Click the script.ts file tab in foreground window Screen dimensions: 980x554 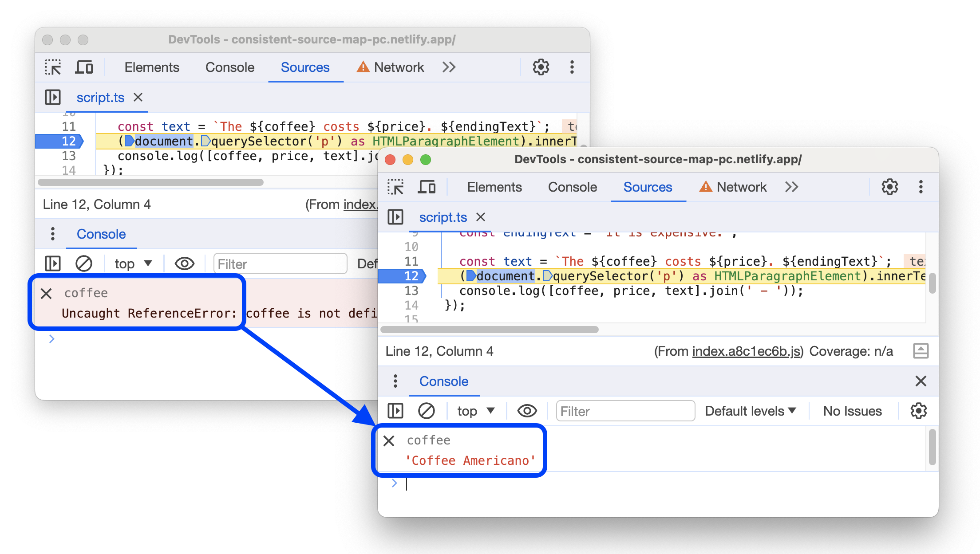coord(442,217)
